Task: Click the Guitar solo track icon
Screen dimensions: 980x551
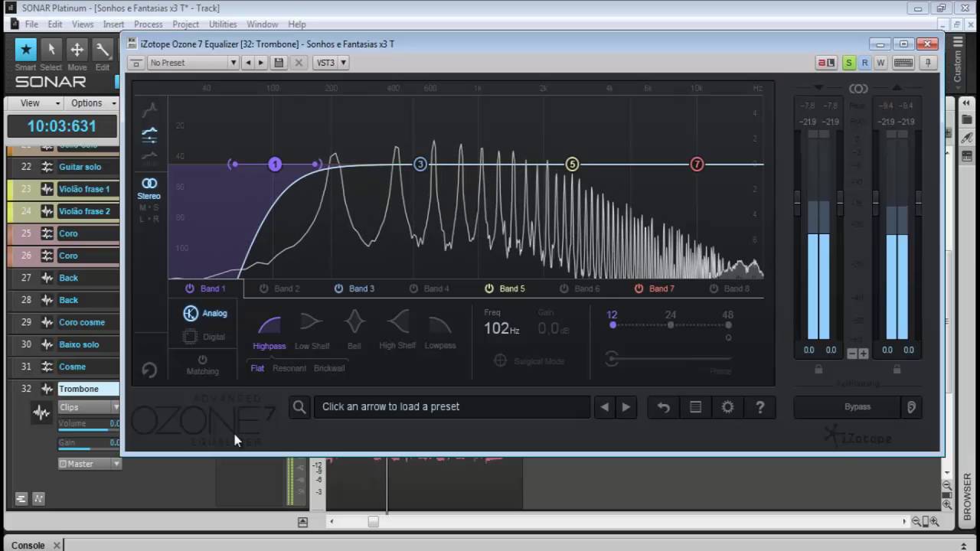Action: click(47, 167)
